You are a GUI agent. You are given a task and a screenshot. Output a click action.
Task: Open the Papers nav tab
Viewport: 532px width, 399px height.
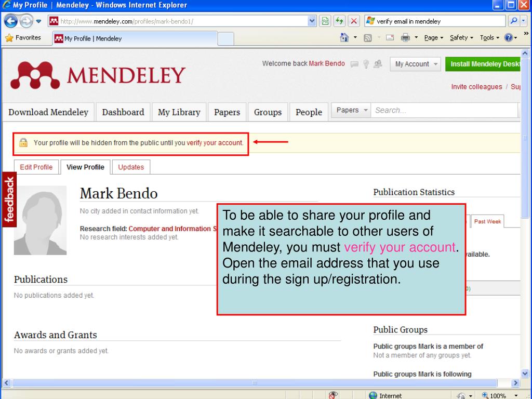[x=227, y=112]
